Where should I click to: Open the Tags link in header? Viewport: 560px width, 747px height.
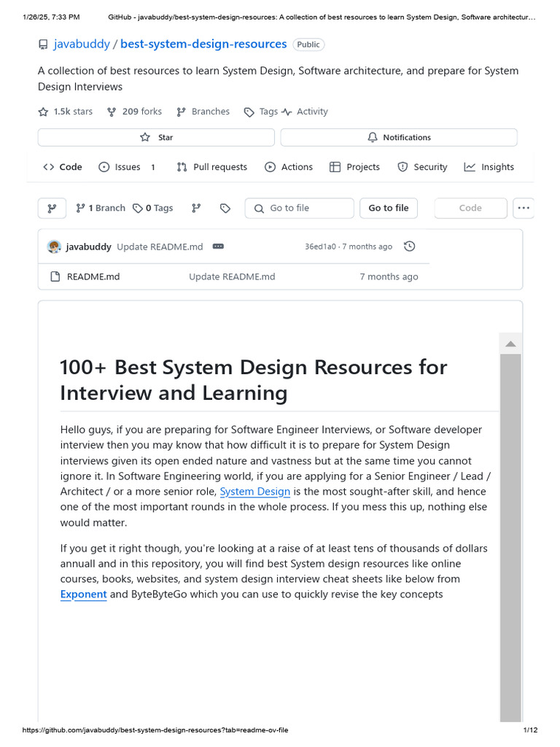268,112
